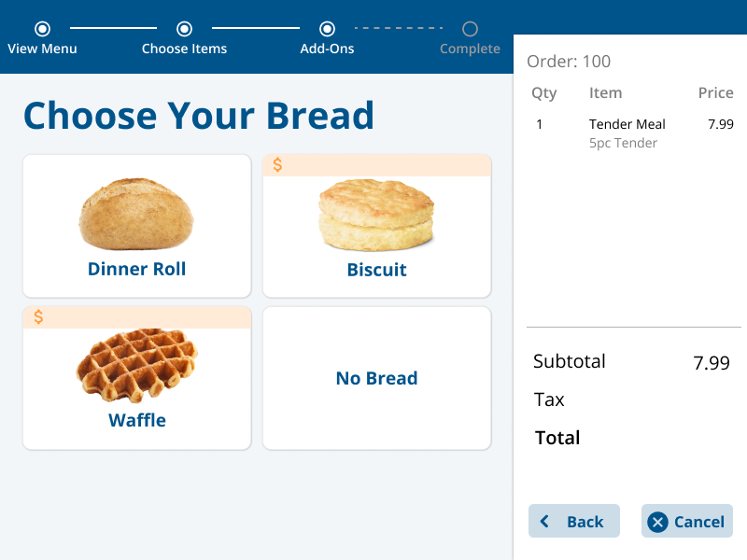Choose the Biscuit bread card
747x560 pixels.
(377, 226)
